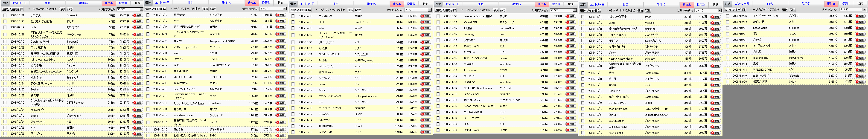Check the Scene row checkbox
Image resolution: width=868 pixels, height=139 pixels.
[x=5, y=116]
